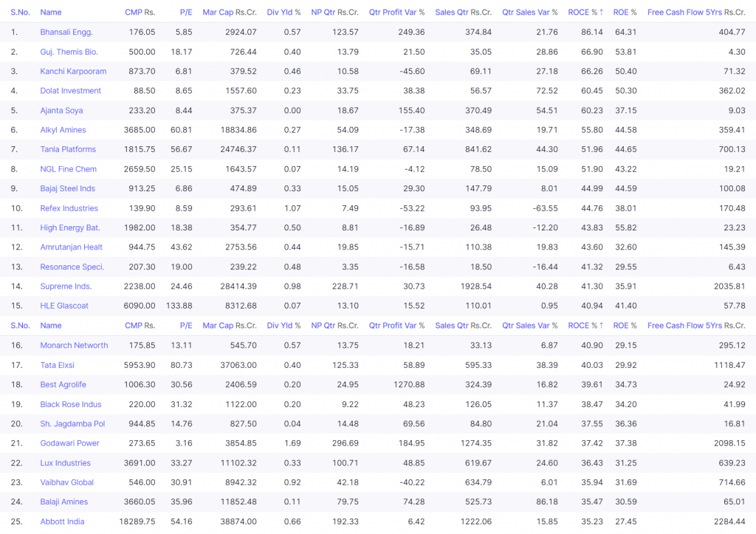The width and height of the screenshot is (756, 534).
Task: Sort by NP Qtr Rs.Cr. in the second header
Action: [x=334, y=326]
